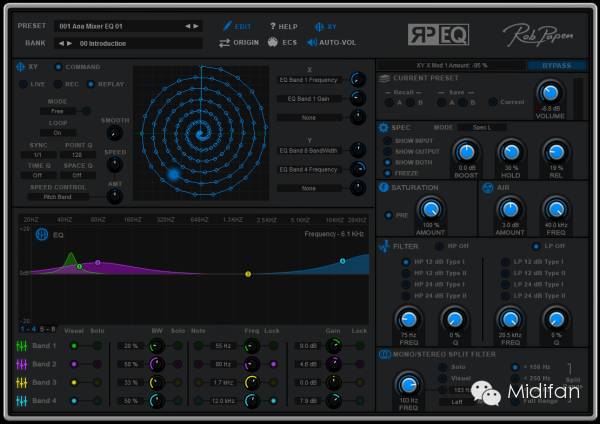The height and width of the screenshot is (424, 600).
Task: Open X target EQ Band 1 Frequency dropdown
Action: click(x=308, y=80)
